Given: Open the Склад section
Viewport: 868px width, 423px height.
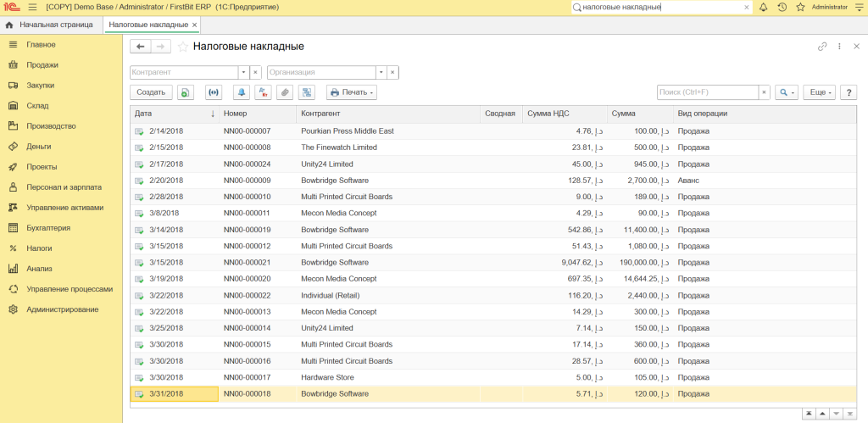Looking at the screenshot, I should [61, 105].
